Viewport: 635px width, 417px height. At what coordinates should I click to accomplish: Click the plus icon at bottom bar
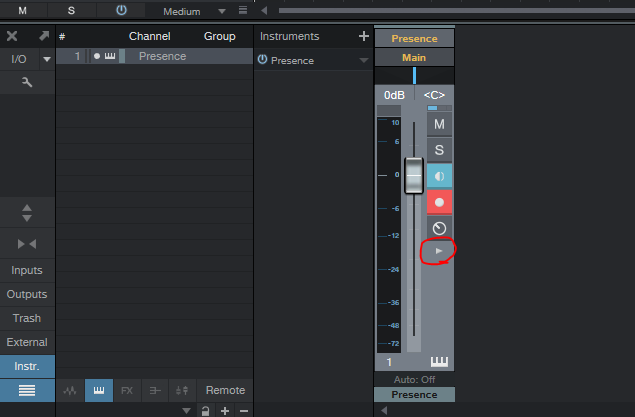225,411
